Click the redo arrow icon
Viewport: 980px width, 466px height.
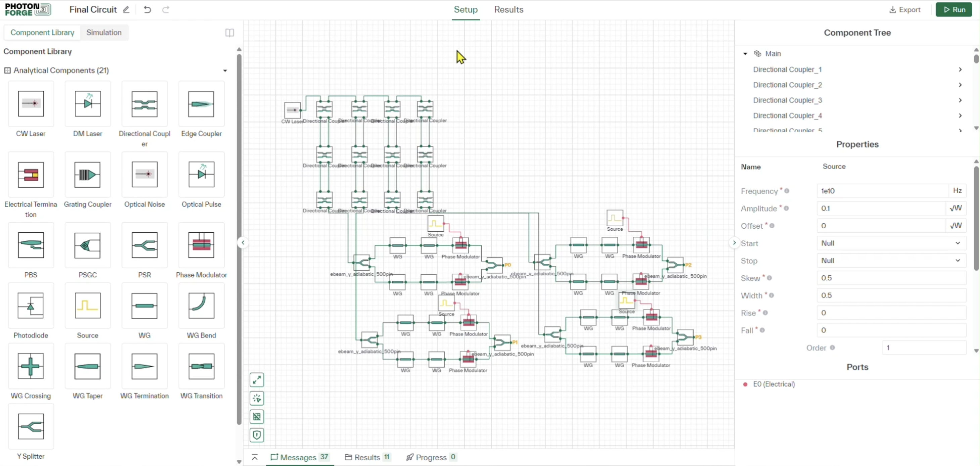coord(166,9)
